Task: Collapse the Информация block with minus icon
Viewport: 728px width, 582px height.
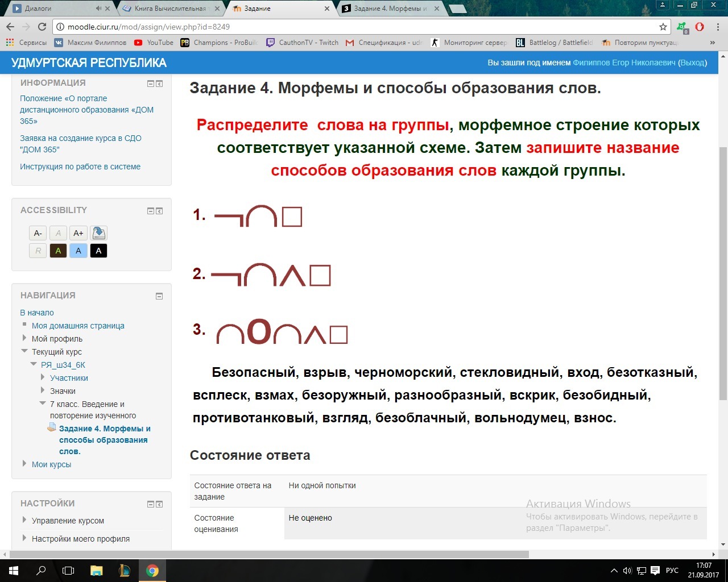Action: [x=151, y=84]
